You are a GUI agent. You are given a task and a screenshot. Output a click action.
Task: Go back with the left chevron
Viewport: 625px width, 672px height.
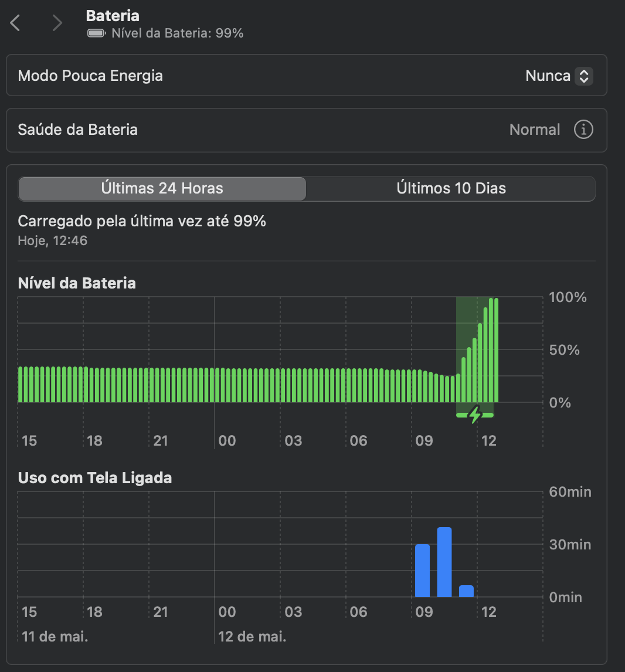15,23
